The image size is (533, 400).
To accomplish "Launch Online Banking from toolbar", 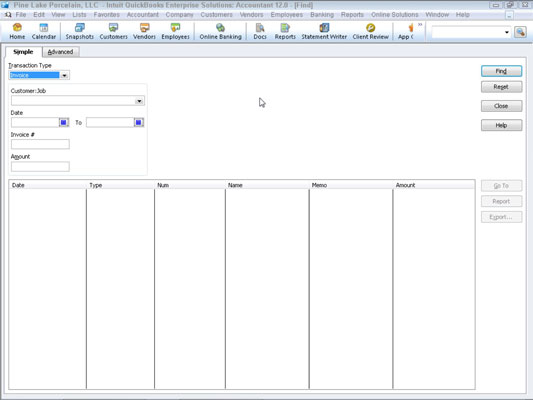I will click(220, 31).
